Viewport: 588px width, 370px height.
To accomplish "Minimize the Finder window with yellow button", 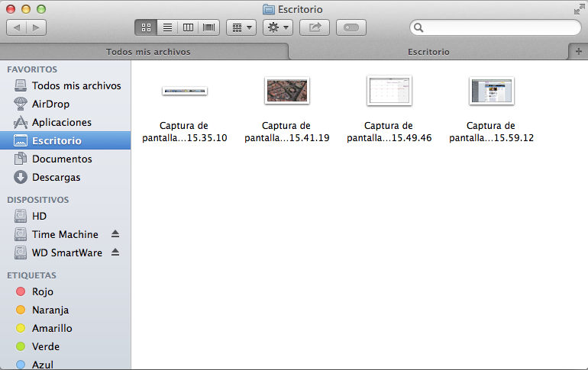I will pyautogui.click(x=26, y=9).
